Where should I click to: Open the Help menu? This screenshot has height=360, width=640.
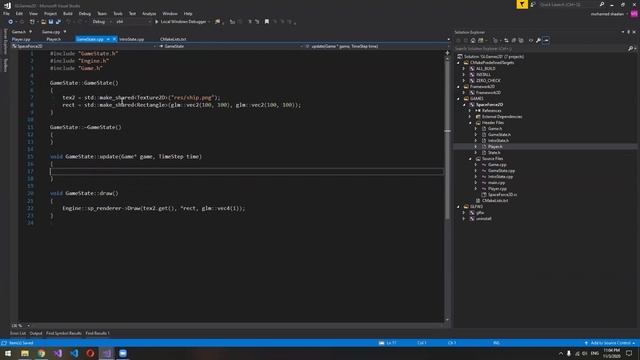click(188, 13)
